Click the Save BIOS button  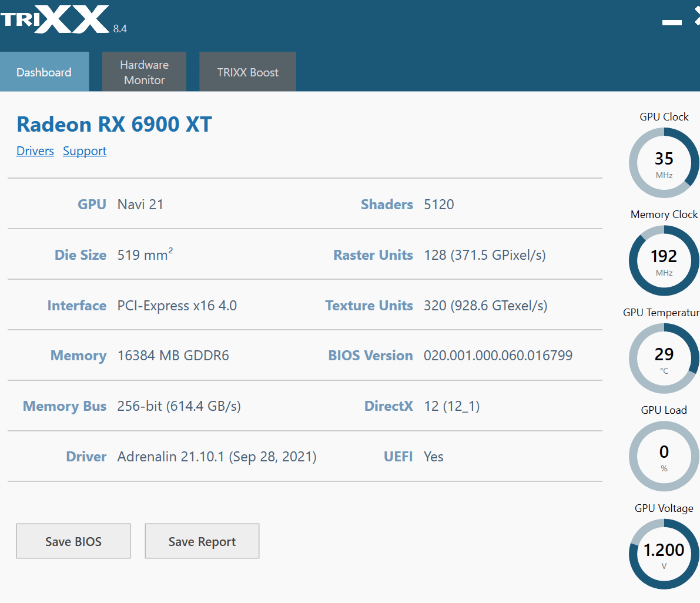[x=73, y=541]
